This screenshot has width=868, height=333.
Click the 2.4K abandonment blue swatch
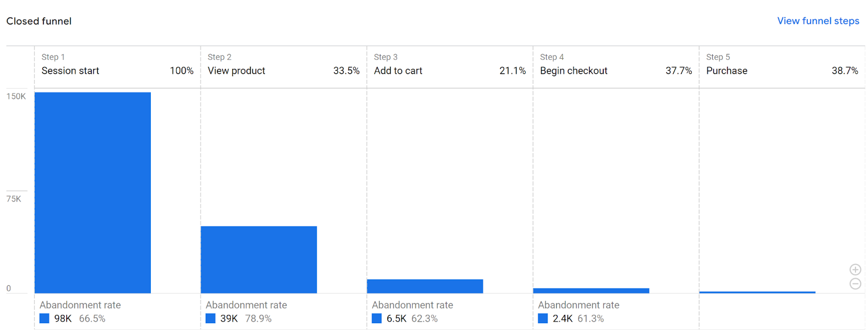(543, 318)
